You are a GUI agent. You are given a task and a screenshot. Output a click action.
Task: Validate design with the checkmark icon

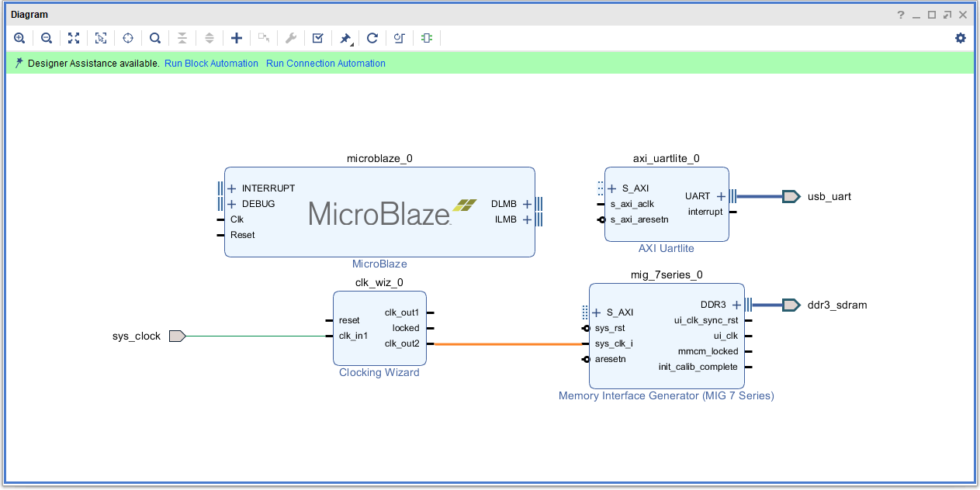318,38
